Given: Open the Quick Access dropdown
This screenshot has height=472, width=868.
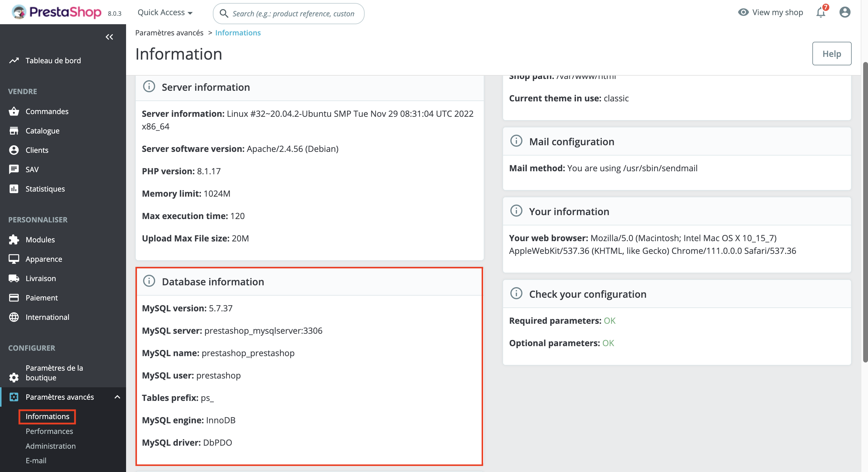Looking at the screenshot, I should point(165,12).
